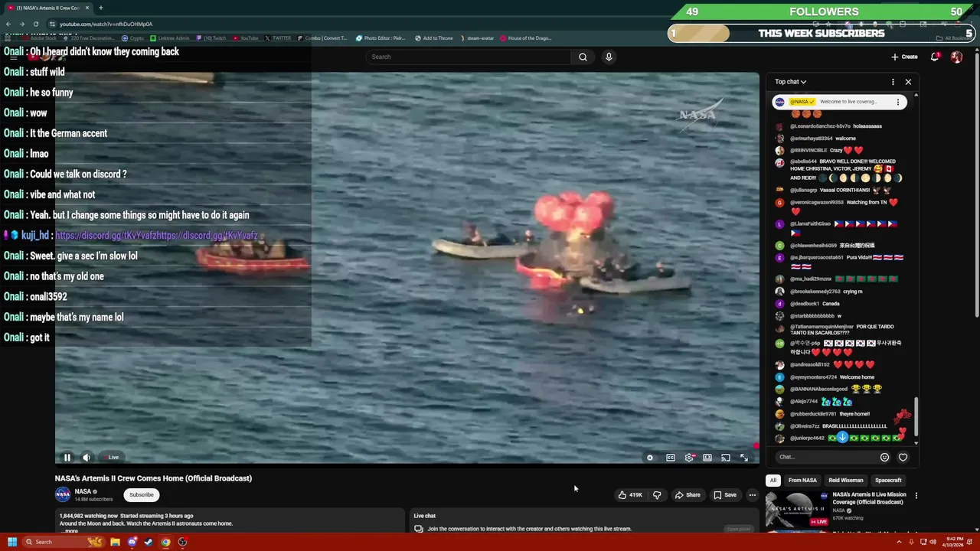Select the Reid Wiseman chip

click(x=846, y=481)
